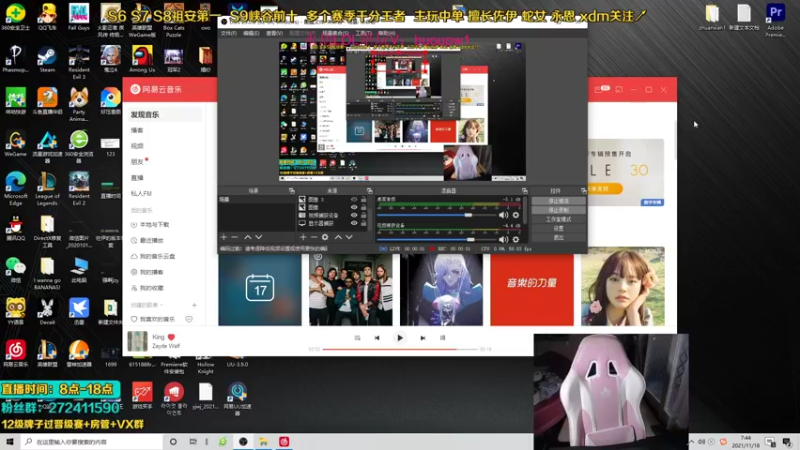Open 设置 from the OBS controls panel
The height and width of the screenshot is (450, 800).
(x=558, y=229)
